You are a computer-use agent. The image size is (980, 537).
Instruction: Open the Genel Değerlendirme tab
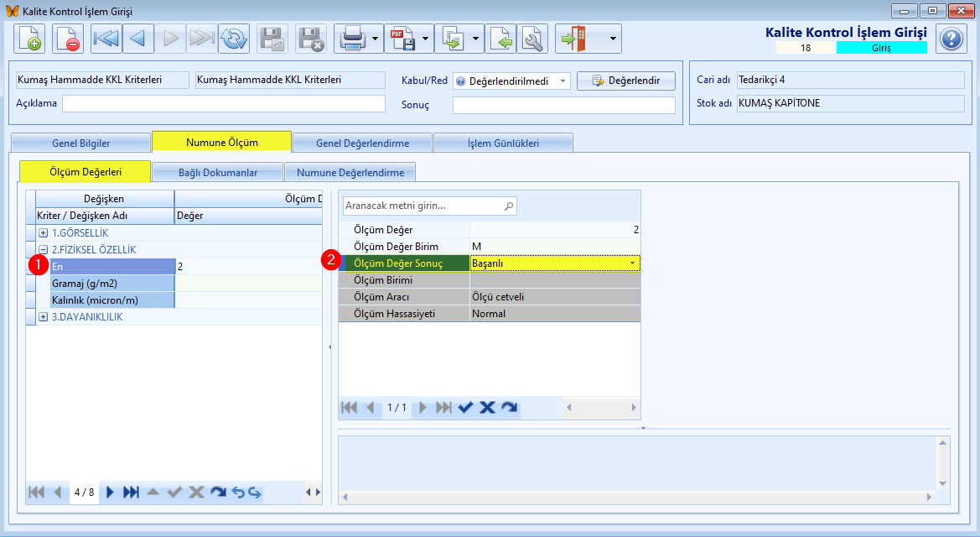362,143
